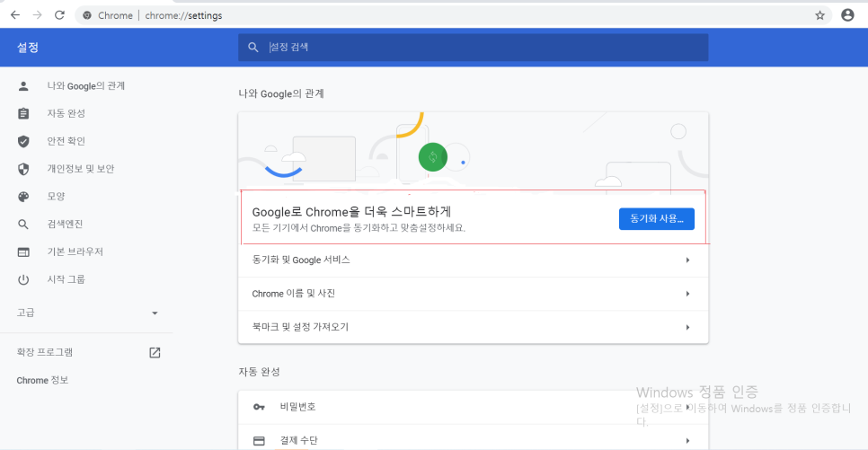Click 나와 Google의 관계 section heading
Viewport: 868px width, 450px height.
pyautogui.click(x=281, y=94)
